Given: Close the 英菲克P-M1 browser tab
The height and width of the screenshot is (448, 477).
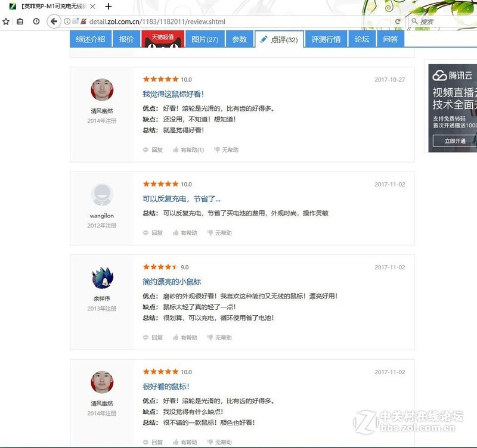Looking at the screenshot, I should 93,6.
